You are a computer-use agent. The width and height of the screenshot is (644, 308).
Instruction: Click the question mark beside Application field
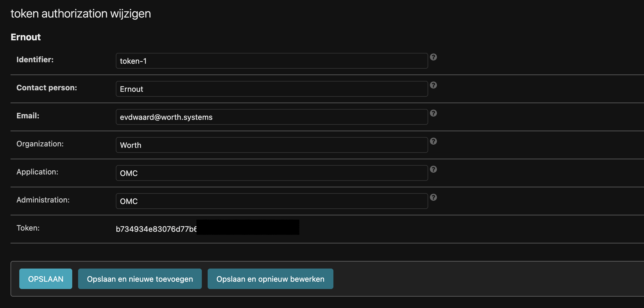click(x=433, y=169)
